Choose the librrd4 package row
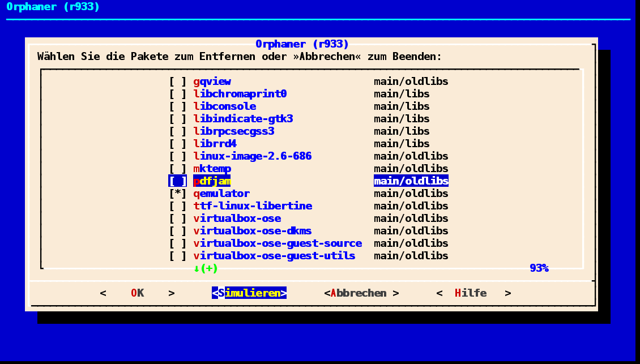The image size is (640, 364). (x=215, y=144)
